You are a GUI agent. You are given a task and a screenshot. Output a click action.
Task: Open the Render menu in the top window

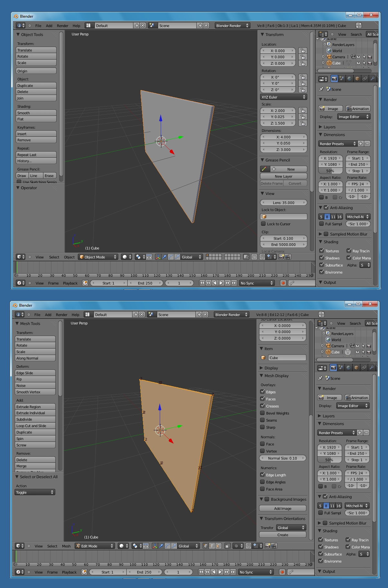(62, 26)
